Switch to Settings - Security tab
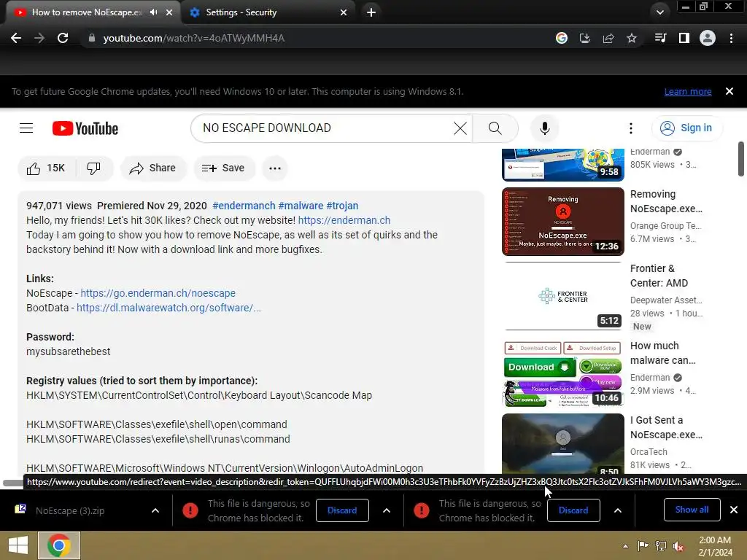Image resolution: width=747 pixels, height=560 pixels. [241, 12]
